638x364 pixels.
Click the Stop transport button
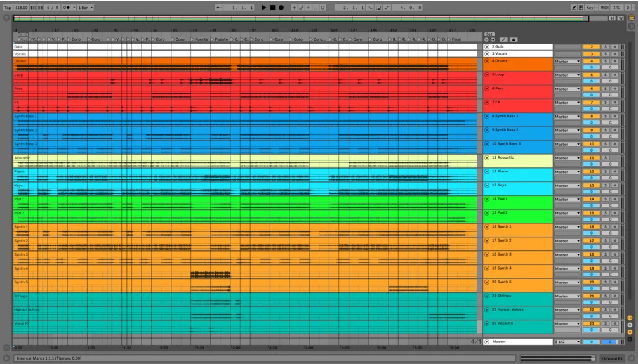click(x=272, y=8)
